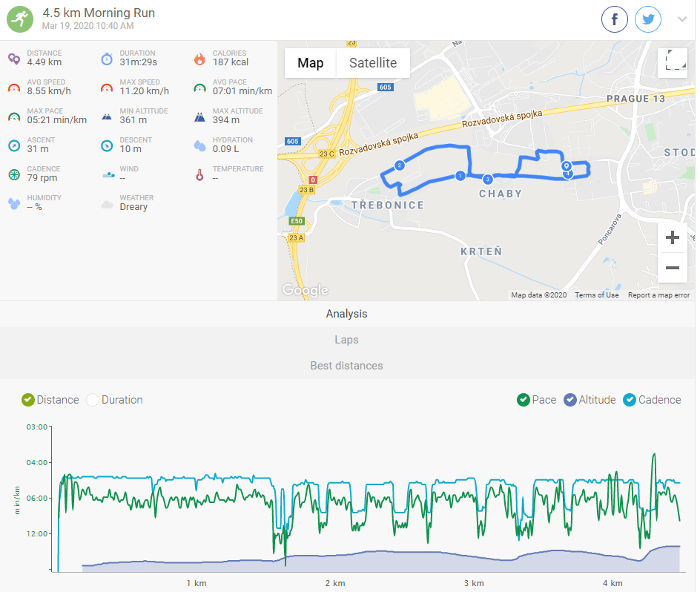700x592 pixels.
Task: Click Report a map error link
Action: point(658,295)
